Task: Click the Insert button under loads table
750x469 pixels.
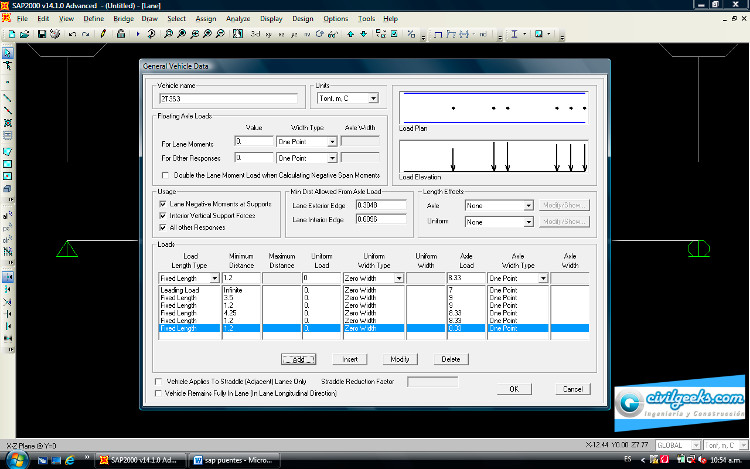Action: pos(349,358)
